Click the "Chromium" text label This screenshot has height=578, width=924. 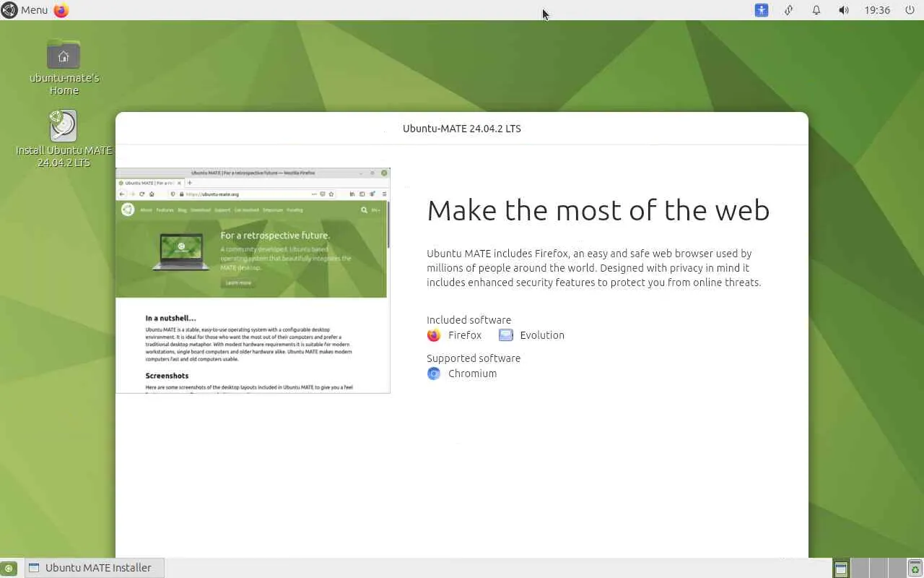click(x=472, y=374)
